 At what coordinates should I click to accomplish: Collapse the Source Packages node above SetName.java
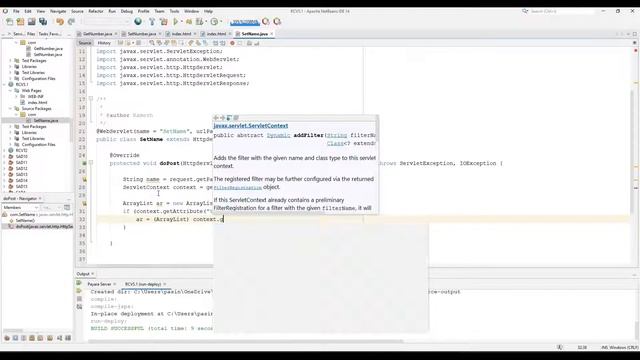[10, 109]
